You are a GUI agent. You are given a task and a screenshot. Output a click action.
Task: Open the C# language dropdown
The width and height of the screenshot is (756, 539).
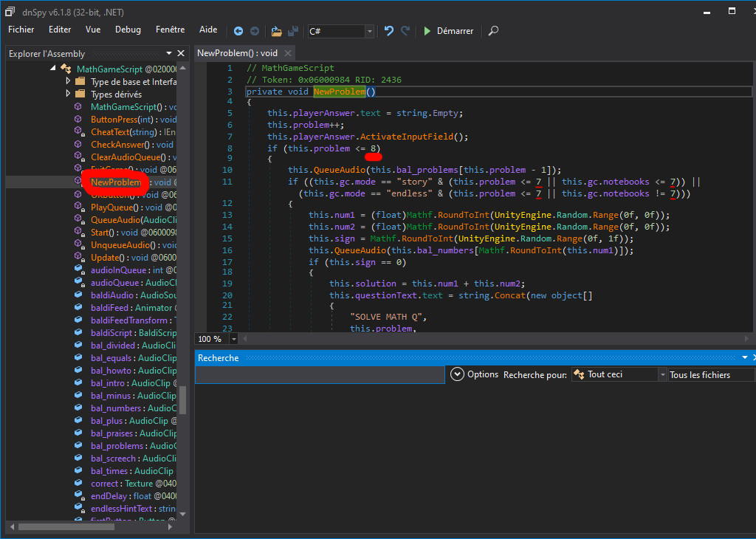(x=369, y=31)
